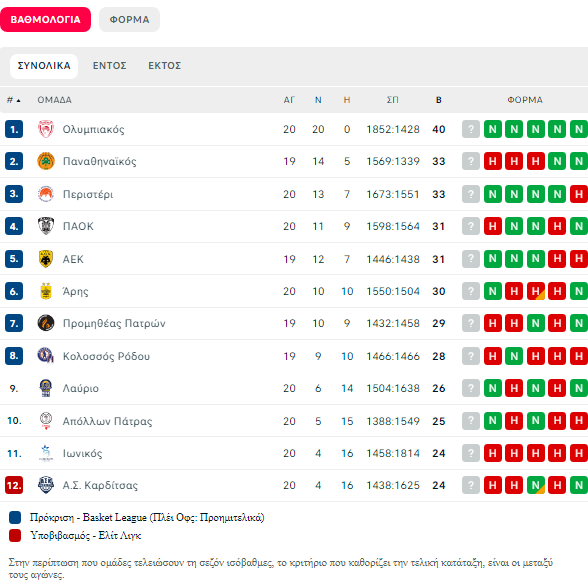The image size is (588, 588).
Task: Click the blue promotion legend color square
Action: pyautogui.click(x=15, y=518)
